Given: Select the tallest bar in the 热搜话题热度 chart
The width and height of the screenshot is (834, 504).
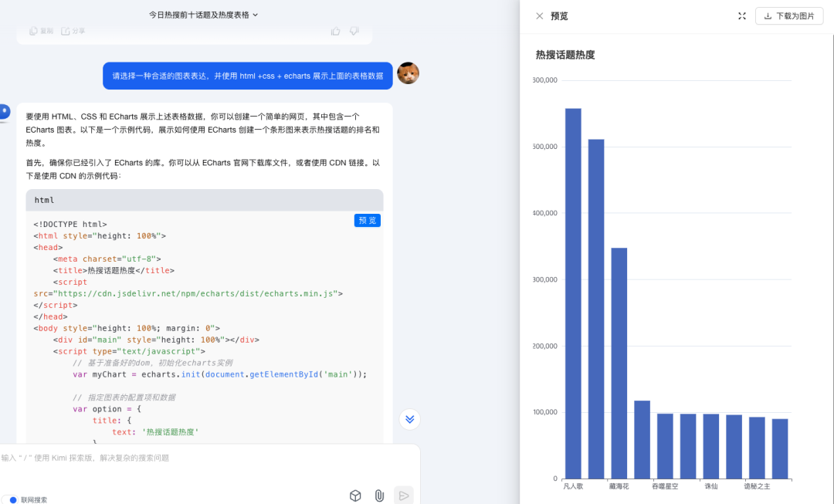Looking at the screenshot, I should pyautogui.click(x=574, y=293).
